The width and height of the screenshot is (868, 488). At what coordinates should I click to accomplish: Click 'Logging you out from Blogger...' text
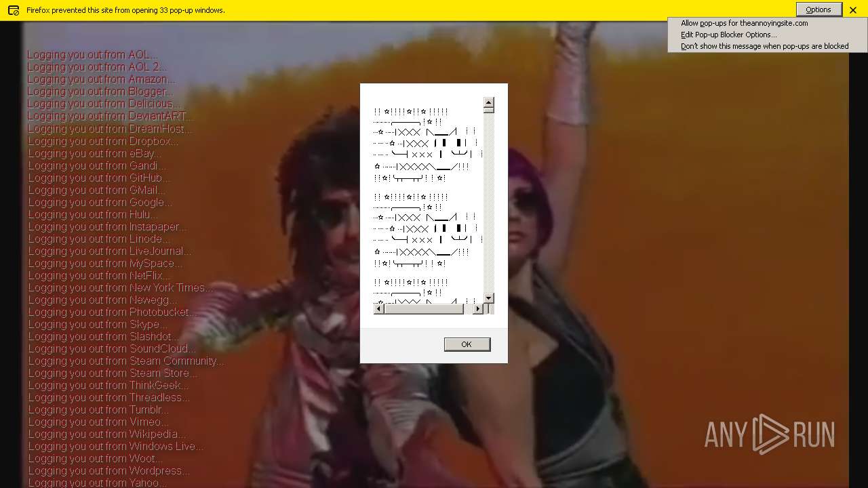100,91
